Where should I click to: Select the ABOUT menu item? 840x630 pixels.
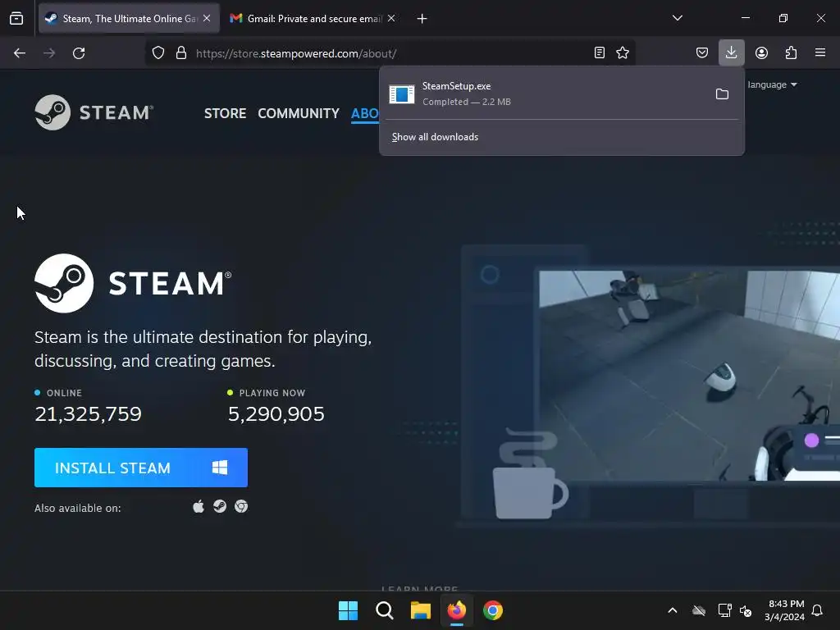point(365,113)
